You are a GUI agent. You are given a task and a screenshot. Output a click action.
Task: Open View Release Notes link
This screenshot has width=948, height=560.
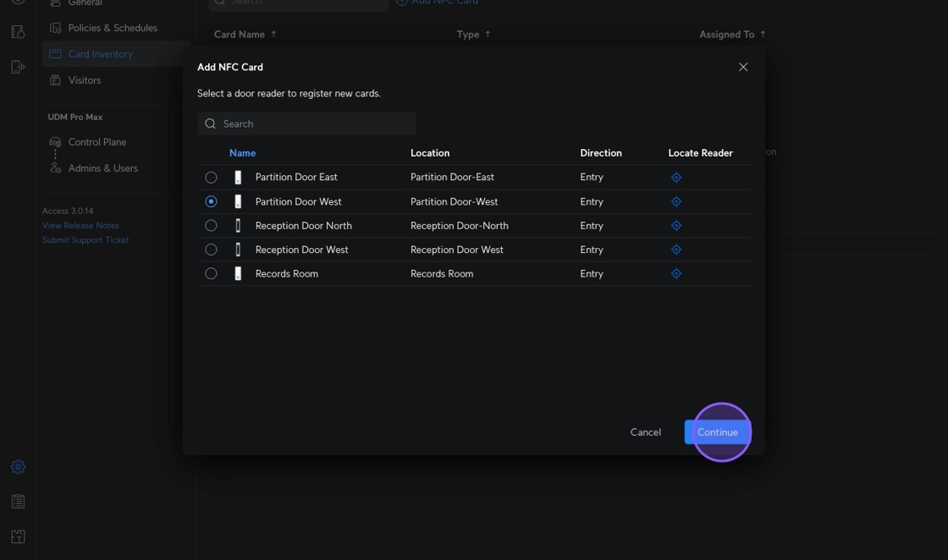tap(80, 226)
